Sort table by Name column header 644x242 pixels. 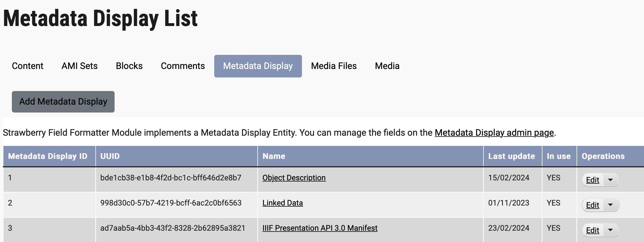tap(274, 156)
